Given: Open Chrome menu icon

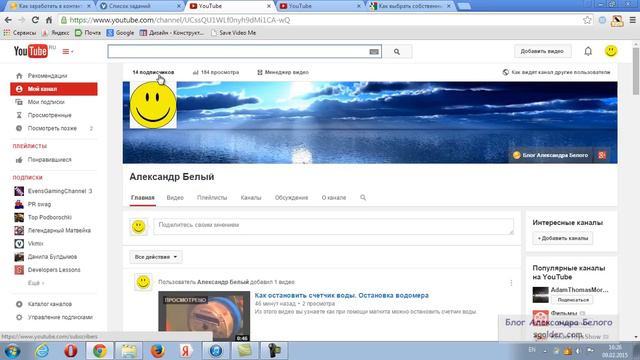Looking at the screenshot, I should pyautogui.click(x=633, y=20).
